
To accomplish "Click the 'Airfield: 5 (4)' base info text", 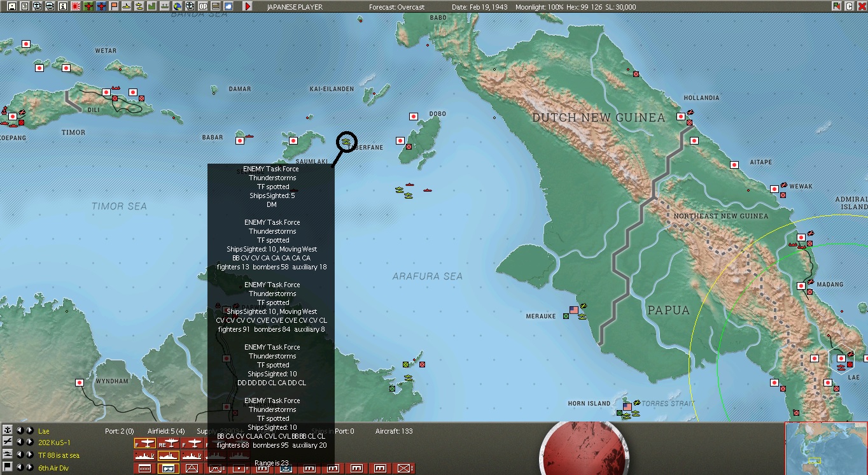I will pos(166,431).
